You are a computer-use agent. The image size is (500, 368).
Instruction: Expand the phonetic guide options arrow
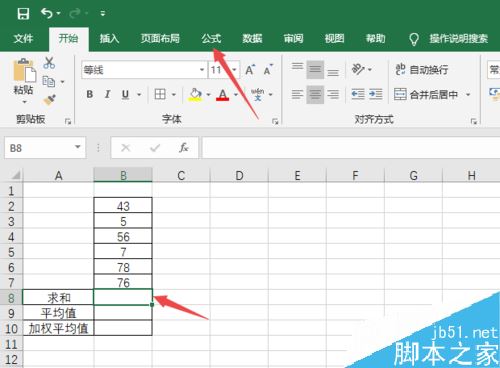[x=270, y=95]
